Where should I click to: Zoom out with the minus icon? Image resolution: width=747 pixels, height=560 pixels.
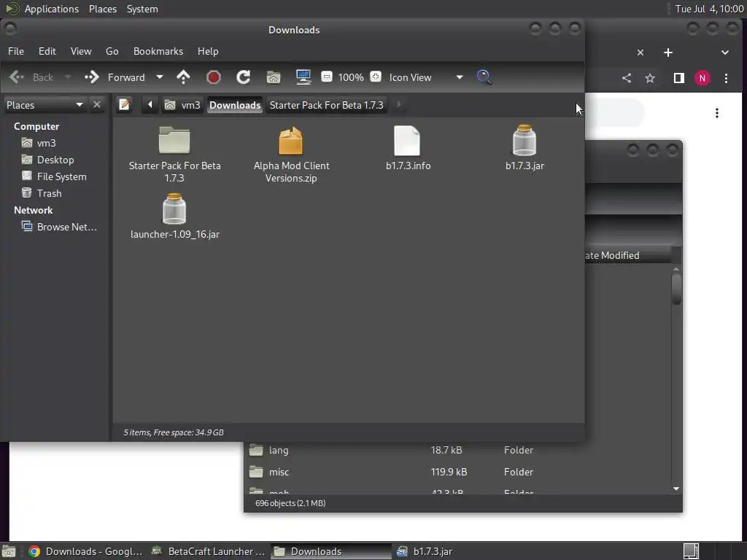click(x=327, y=77)
